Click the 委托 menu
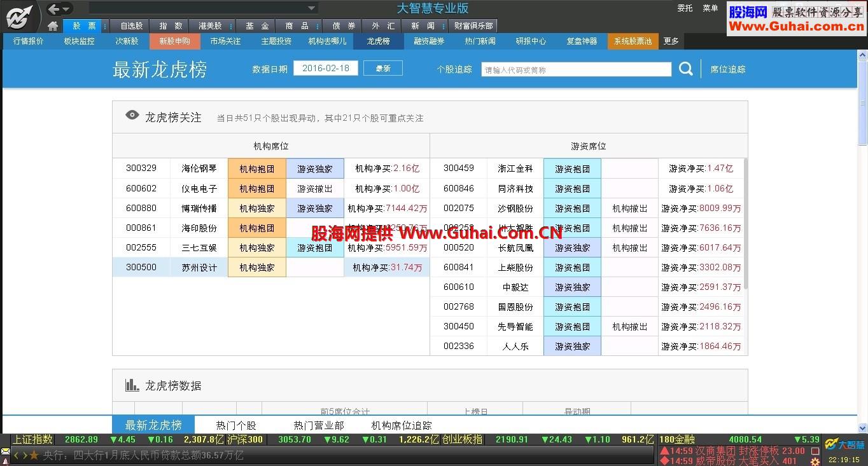The width and height of the screenshot is (868, 466). [685, 8]
